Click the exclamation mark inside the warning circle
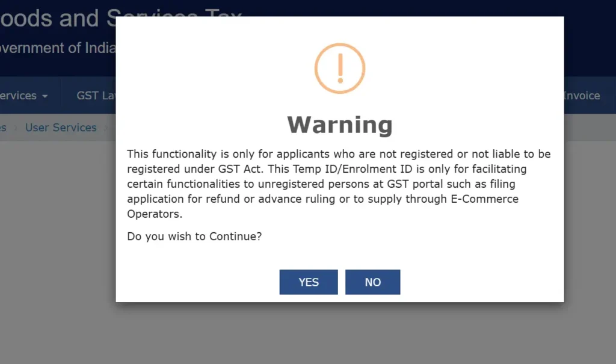Image resolution: width=616 pixels, height=364 pixels. [339, 67]
